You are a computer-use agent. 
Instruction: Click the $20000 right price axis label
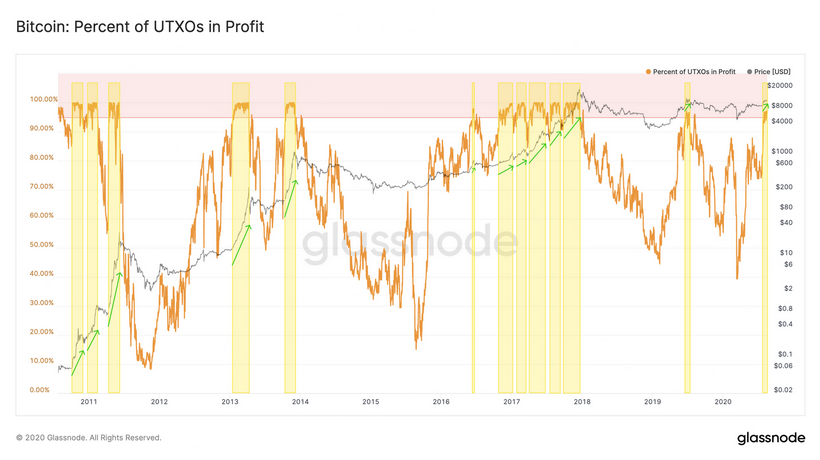coord(781,86)
